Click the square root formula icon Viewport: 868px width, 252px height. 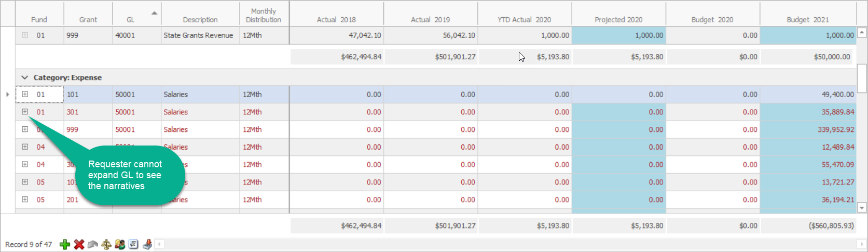(133, 245)
